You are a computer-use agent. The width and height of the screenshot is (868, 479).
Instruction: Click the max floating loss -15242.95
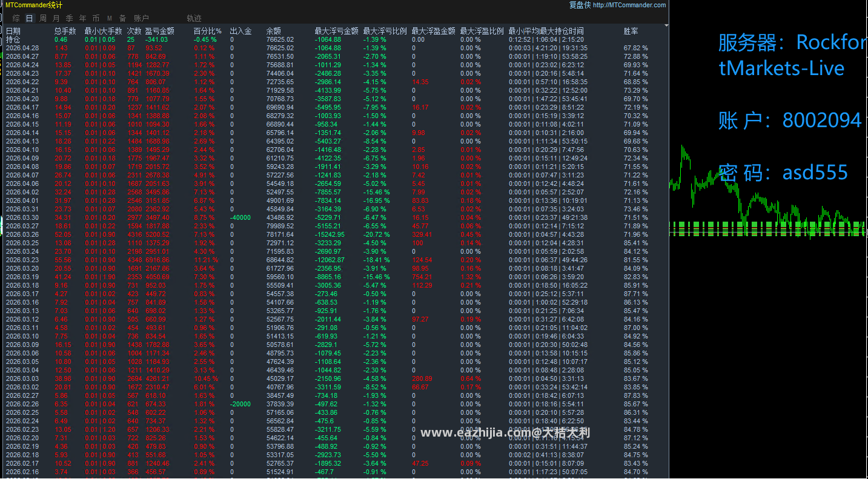330,234
